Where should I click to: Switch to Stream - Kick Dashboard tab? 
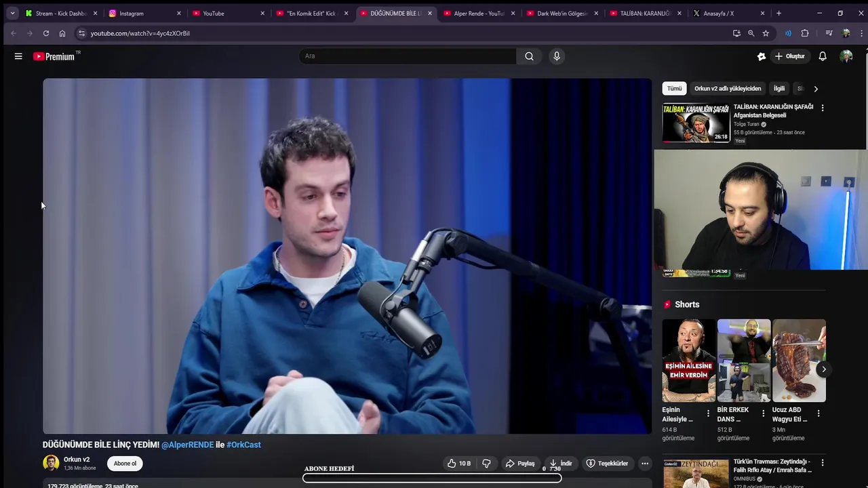(61, 13)
